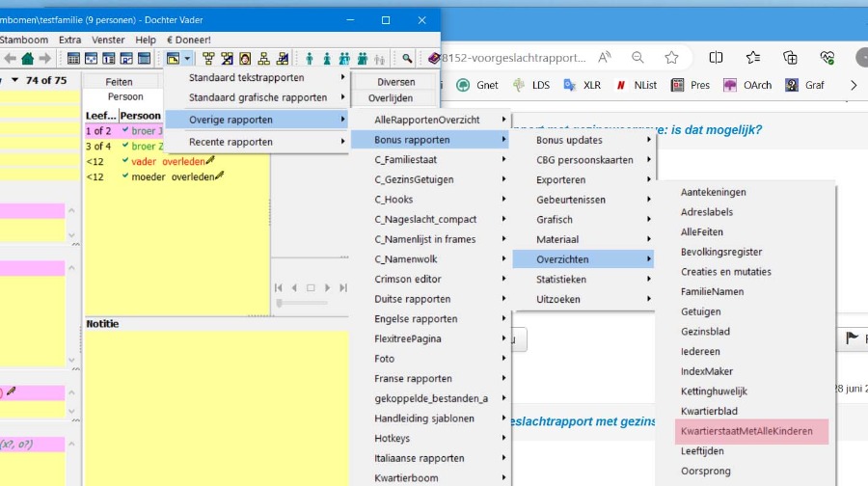Screen dimensions: 868x486
Task: Click the portrait photo toolbar icon
Action: (245, 59)
